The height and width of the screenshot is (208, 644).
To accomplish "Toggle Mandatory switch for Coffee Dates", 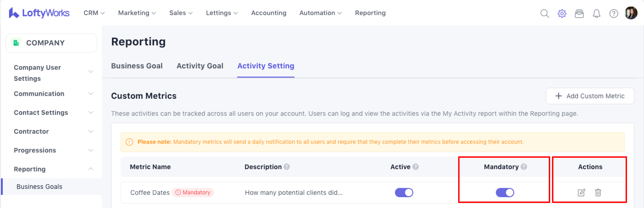I will 505,193.
